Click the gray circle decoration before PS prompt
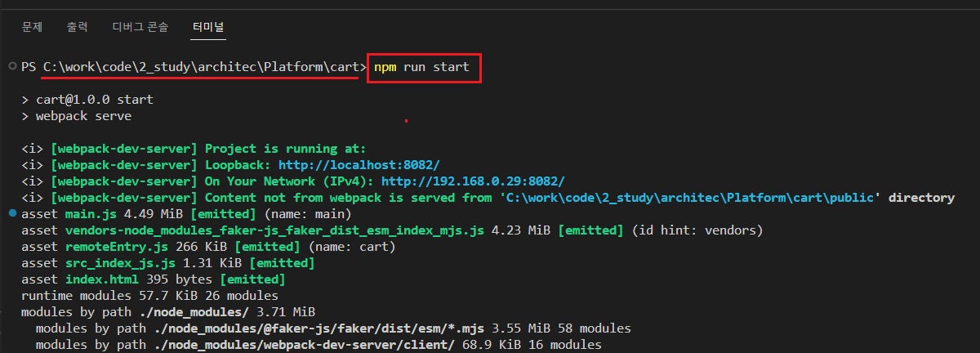Image resolution: width=980 pixels, height=353 pixels. 12,66
